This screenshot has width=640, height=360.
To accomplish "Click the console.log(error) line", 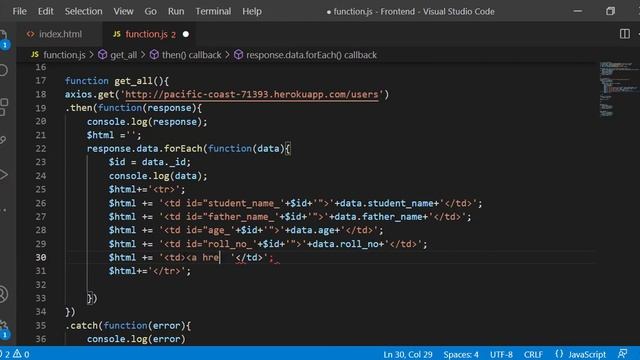I will (136, 339).
